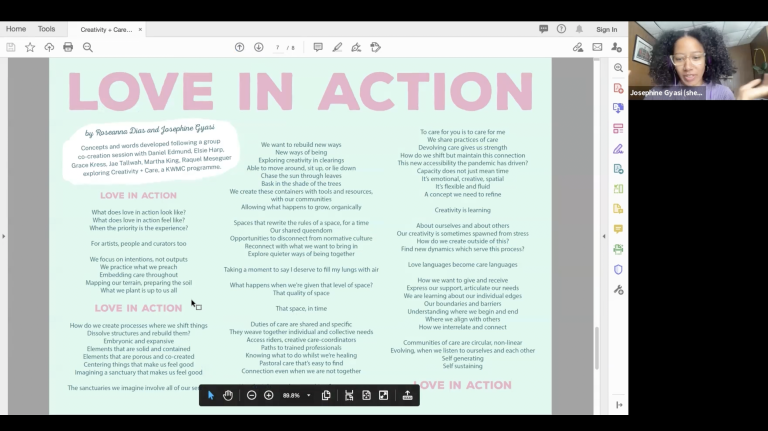Open the Home tab
The width and height of the screenshot is (768, 431).
click(x=16, y=29)
